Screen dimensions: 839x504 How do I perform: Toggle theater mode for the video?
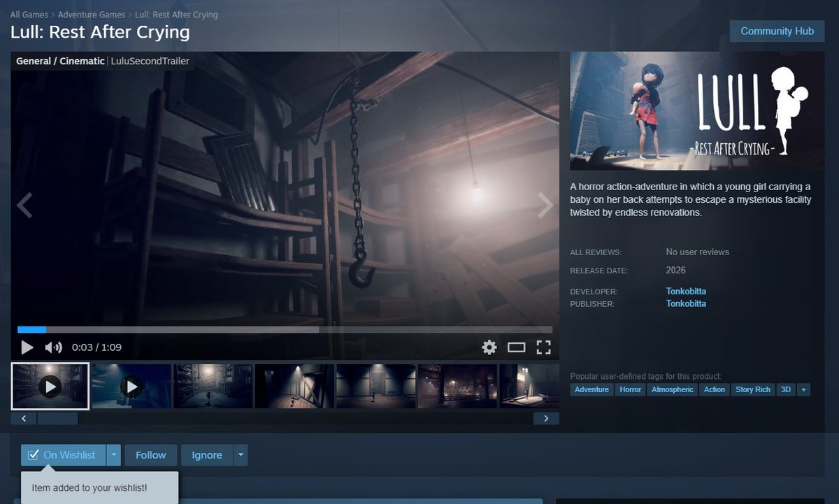tap(516, 347)
